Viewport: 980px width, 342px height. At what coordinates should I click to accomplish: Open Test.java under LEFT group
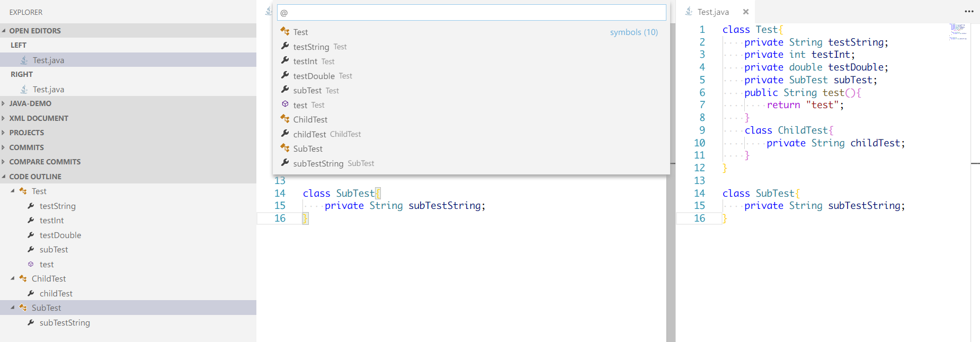click(x=128, y=60)
